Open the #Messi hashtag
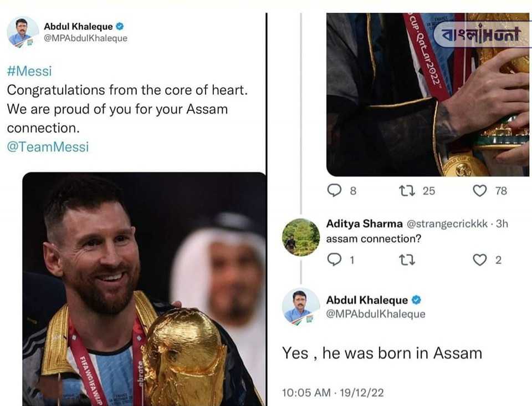532x406 pixels. (x=29, y=71)
